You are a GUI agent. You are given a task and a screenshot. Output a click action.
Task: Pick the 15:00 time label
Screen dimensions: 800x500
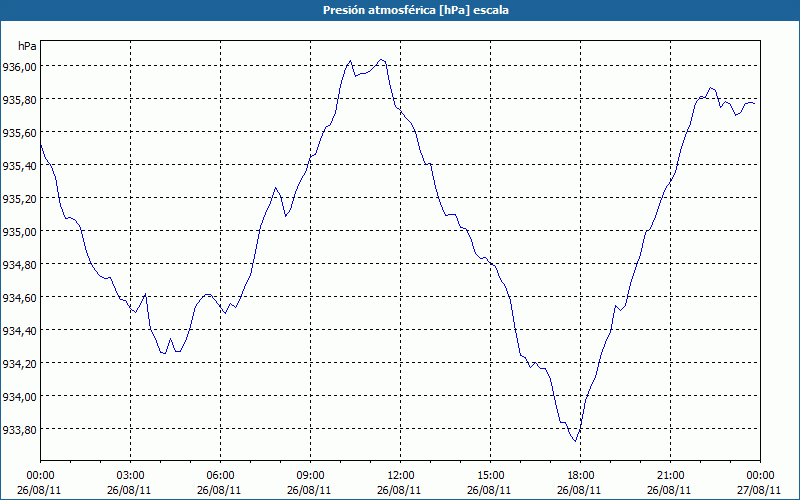491,476
